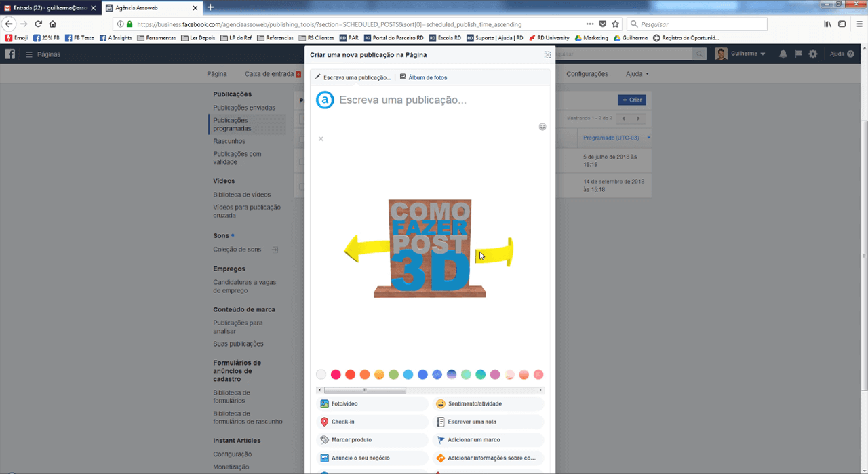Click the Marcar produto tag option

pos(351,440)
